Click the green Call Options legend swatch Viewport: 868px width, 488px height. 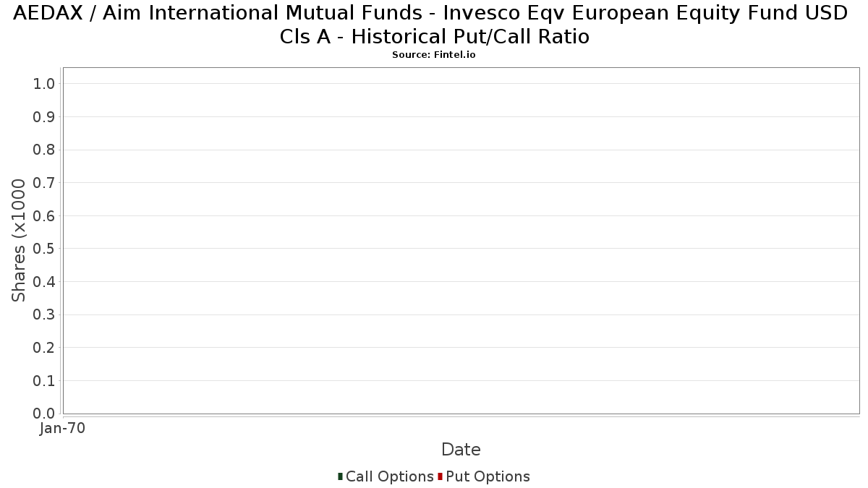340,476
